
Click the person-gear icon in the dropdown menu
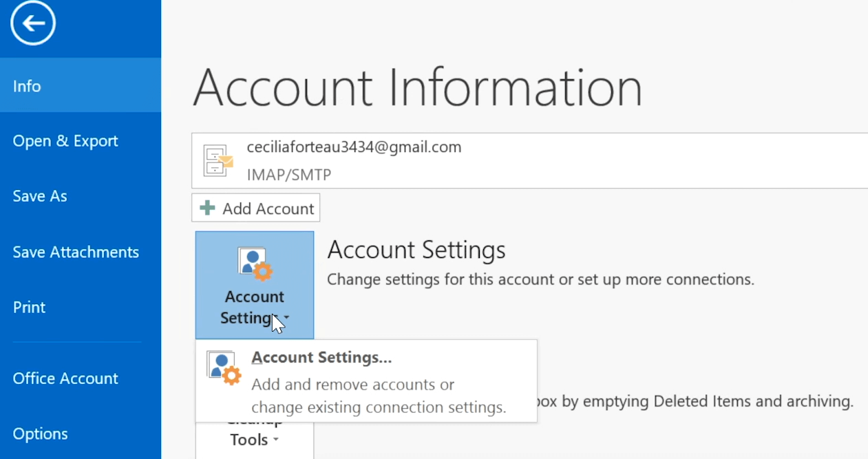point(224,368)
